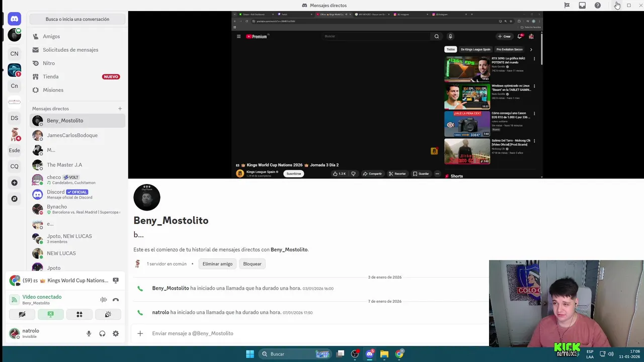The height and width of the screenshot is (362, 644).
Task: Open Solicitudes de mensajes
Action: pyautogui.click(x=77, y=50)
